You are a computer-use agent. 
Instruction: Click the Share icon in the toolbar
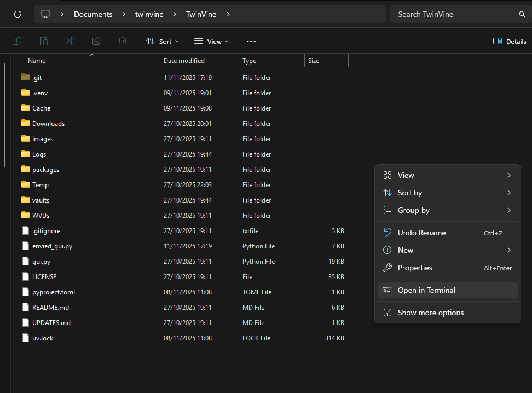[96, 41]
